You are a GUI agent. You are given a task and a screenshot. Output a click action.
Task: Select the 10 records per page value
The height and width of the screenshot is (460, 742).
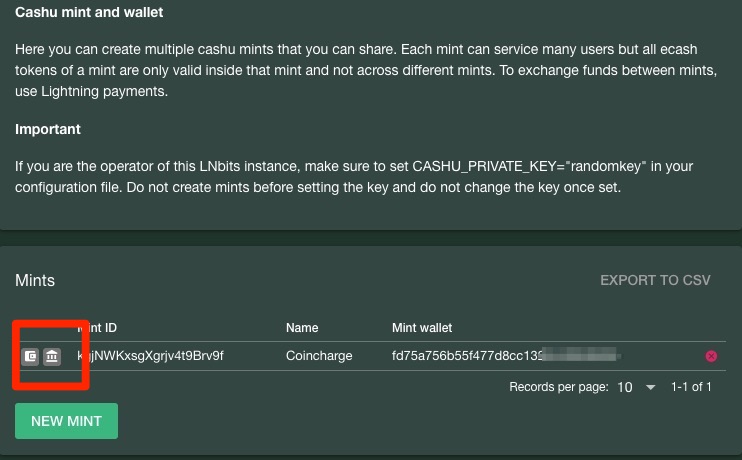[625, 387]
